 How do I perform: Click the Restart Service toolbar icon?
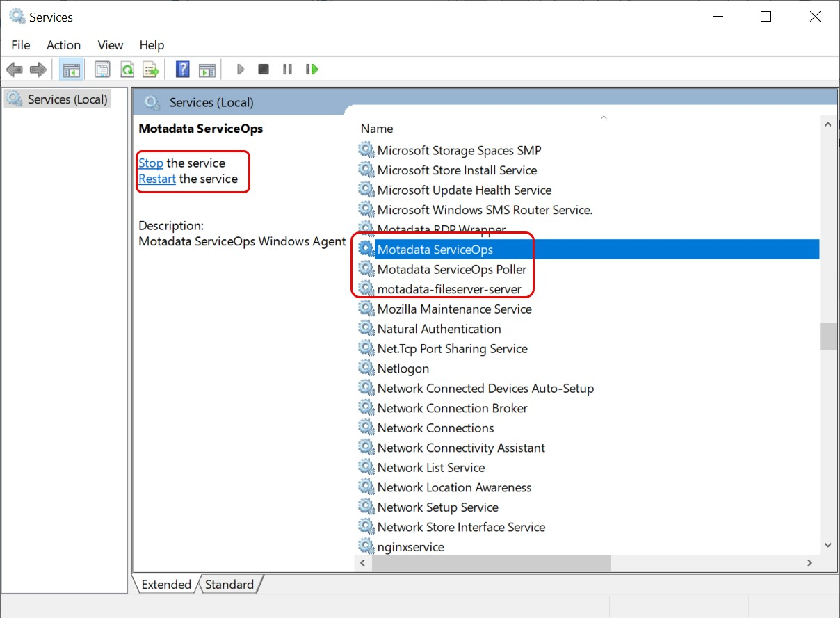(312, 70)
